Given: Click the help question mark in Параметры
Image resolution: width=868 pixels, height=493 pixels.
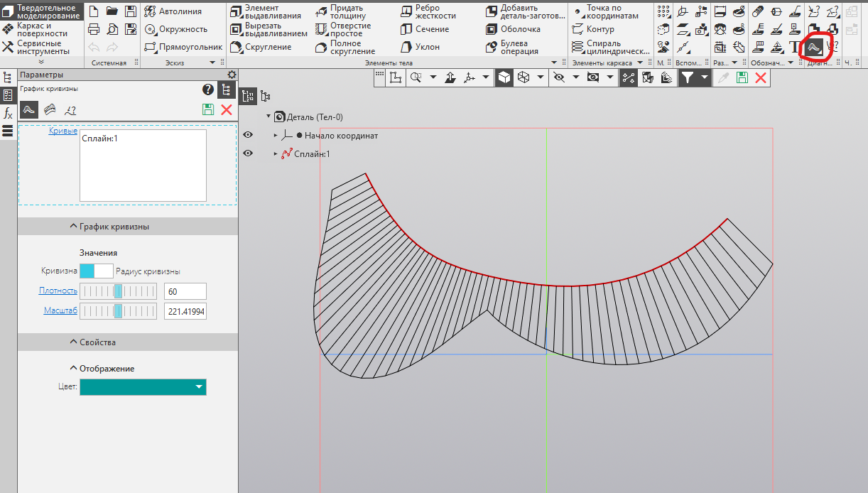Looking at the screenshot, I should (x=207, y=90).
